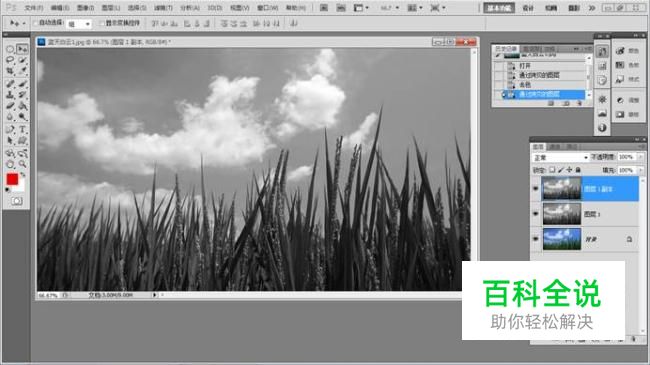Select the Horizontal Type tool
The height and width of the screenshot is (365, 650).
click(22, 130)
